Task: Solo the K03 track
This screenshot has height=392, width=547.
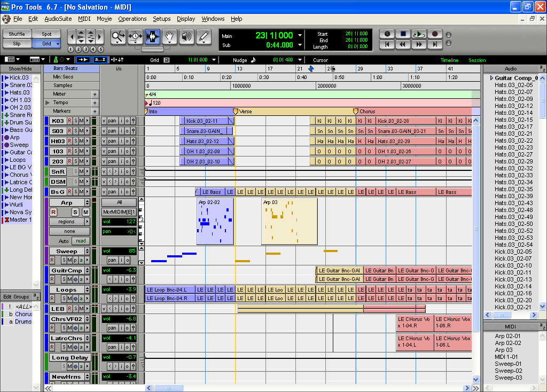Action: [x=76, y=121]
